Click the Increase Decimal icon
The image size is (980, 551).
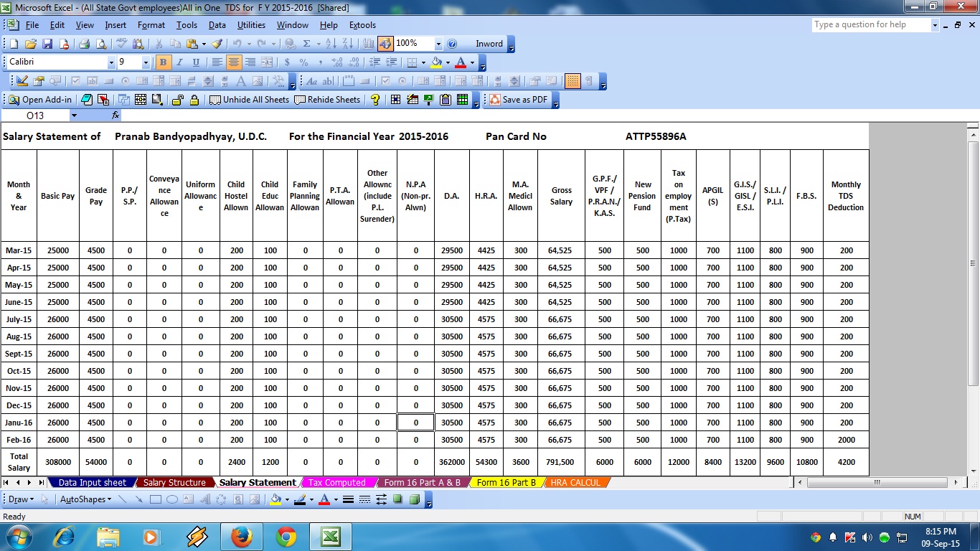tap(337, 62)
